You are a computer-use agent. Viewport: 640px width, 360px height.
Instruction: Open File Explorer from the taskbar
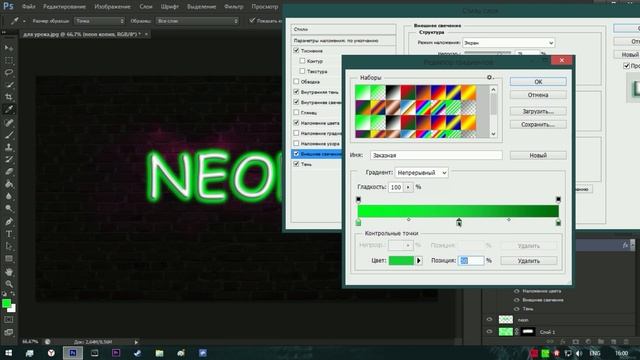pos(159,353)
